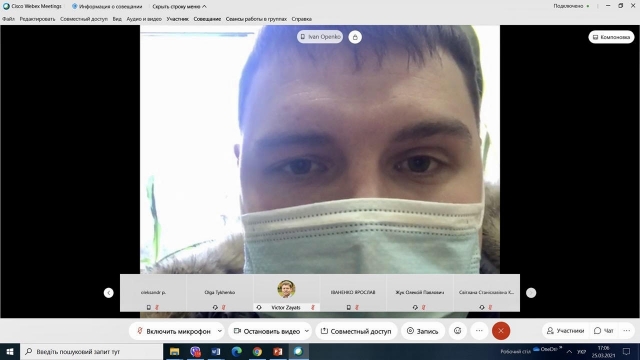Open Google Chrome from taskbar

click(x=257, y=351)
